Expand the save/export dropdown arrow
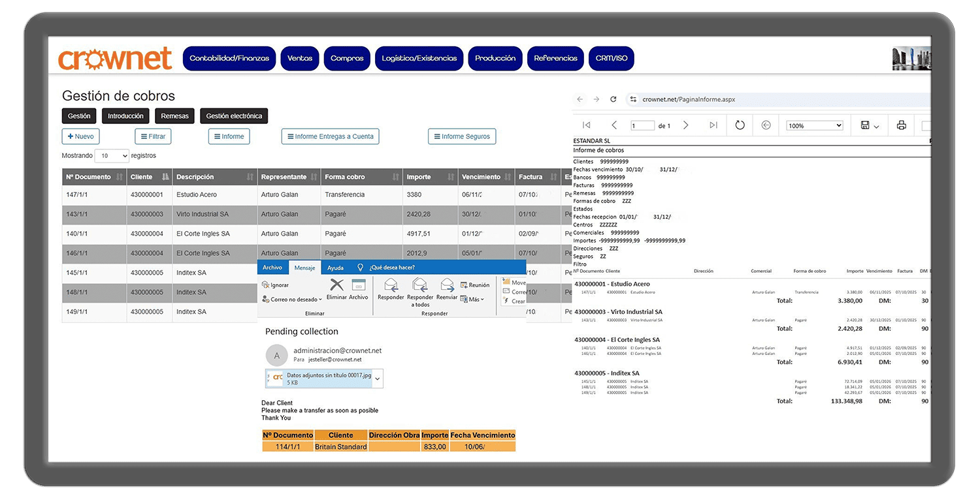This screenshot has height=498, width=980. (x=877, y=126)
